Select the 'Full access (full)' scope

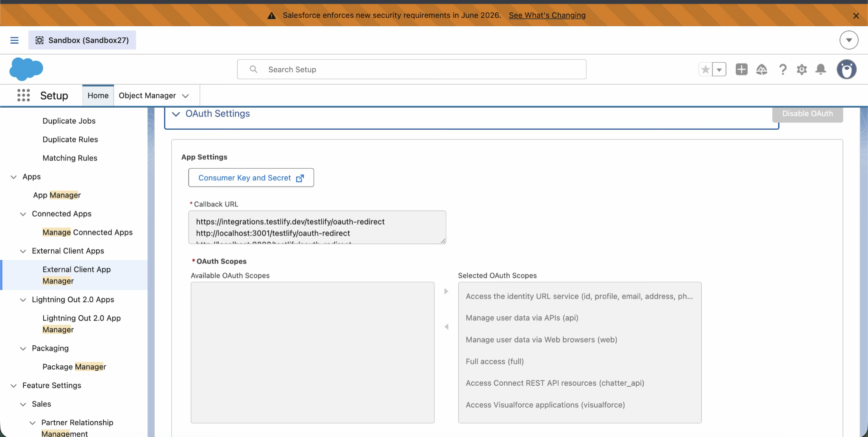point(579,362)
